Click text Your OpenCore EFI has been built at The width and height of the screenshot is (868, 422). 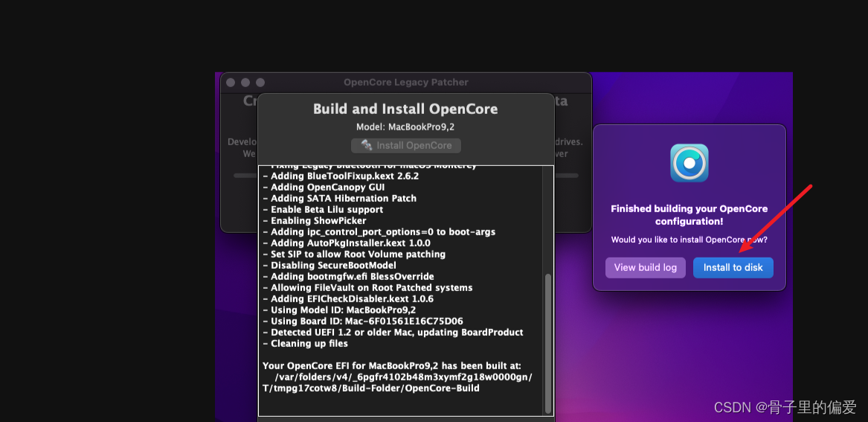pos(391,366)
